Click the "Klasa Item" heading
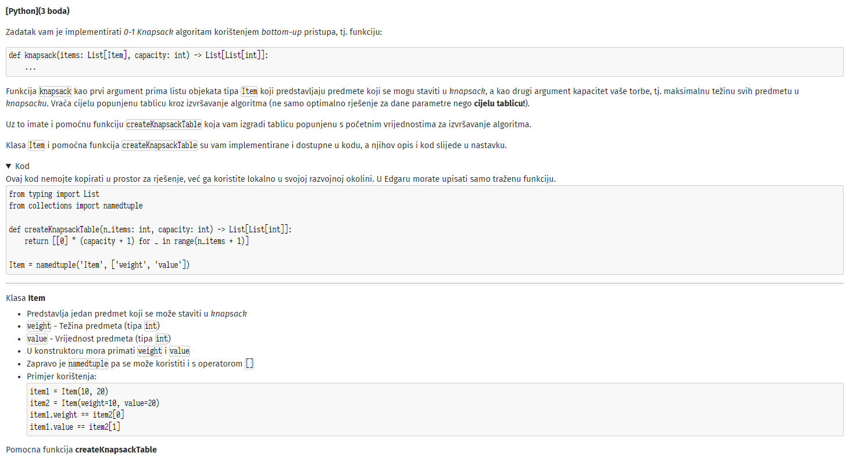This screenshot has width=868, height=456. pyautogui.click(x=26, y=298)
